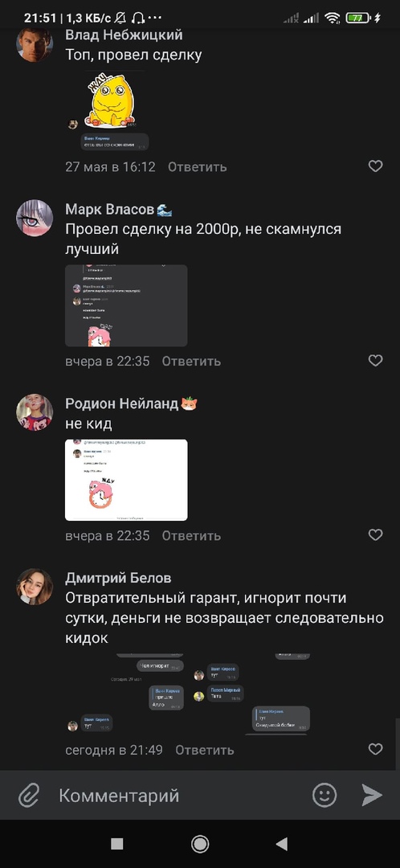Reply to Дмитрий Белов's comment
Screen dimensions: 400x868
pyautogui.click(x=205, y=750)
